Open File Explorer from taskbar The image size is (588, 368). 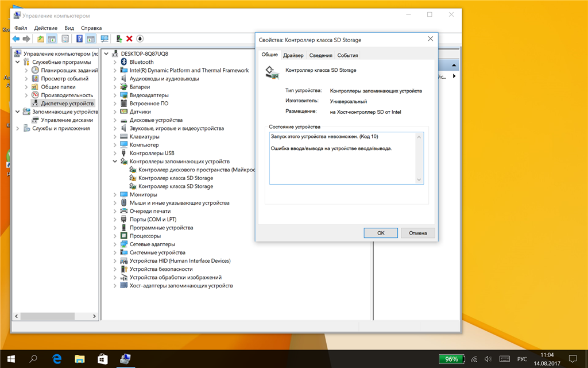(79, 359)
